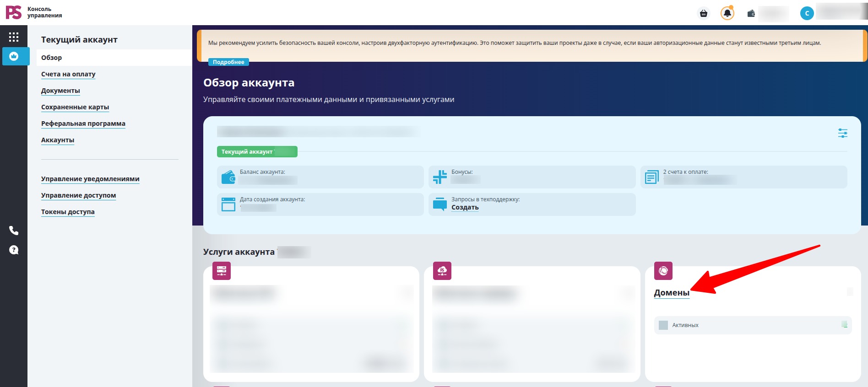The height and width of the screenshot is (387, 868).
Task: Click the invoices document icon
Action: point(651,177)
